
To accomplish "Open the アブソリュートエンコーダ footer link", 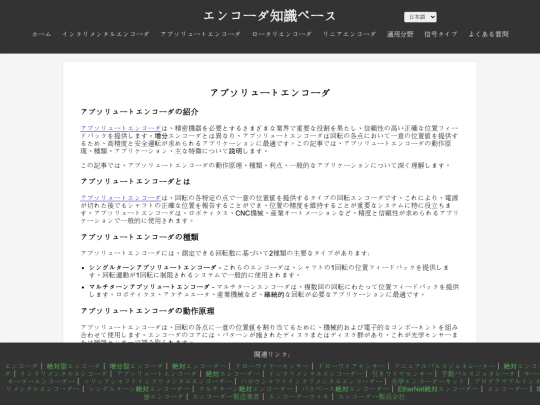I will tap(157, 374).
